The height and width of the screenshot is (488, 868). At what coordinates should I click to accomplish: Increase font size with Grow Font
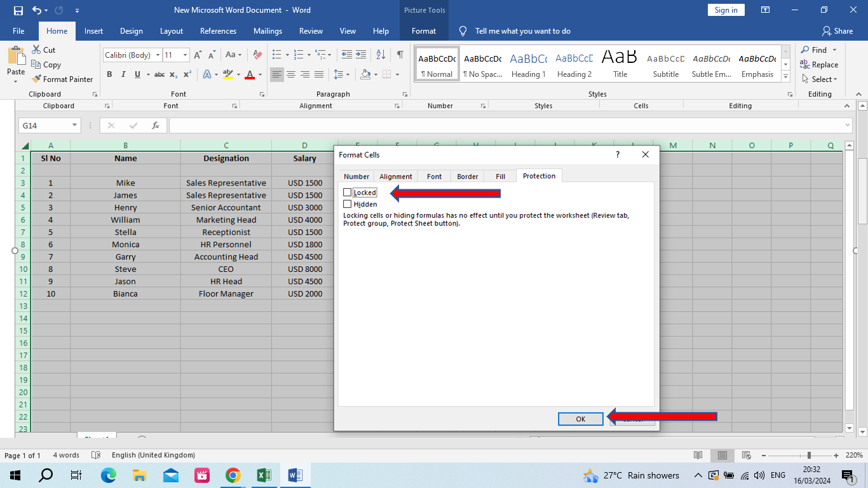click(x=198, y=55)
